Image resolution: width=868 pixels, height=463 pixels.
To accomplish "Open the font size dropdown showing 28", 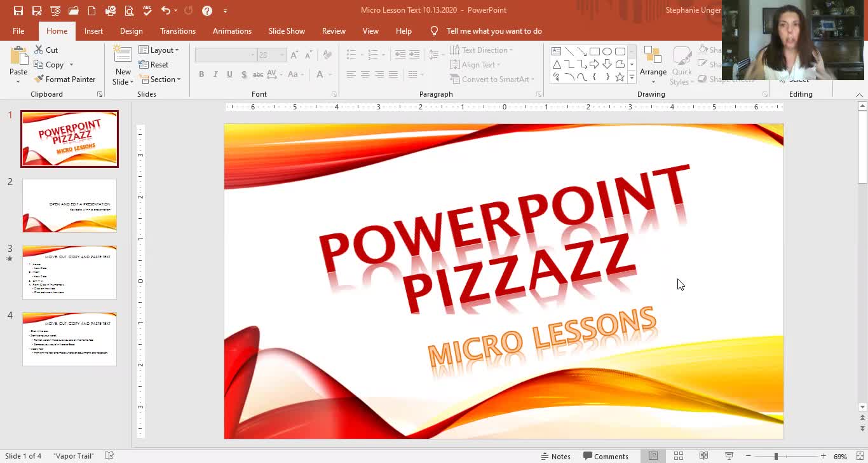I will coord(271,55).
